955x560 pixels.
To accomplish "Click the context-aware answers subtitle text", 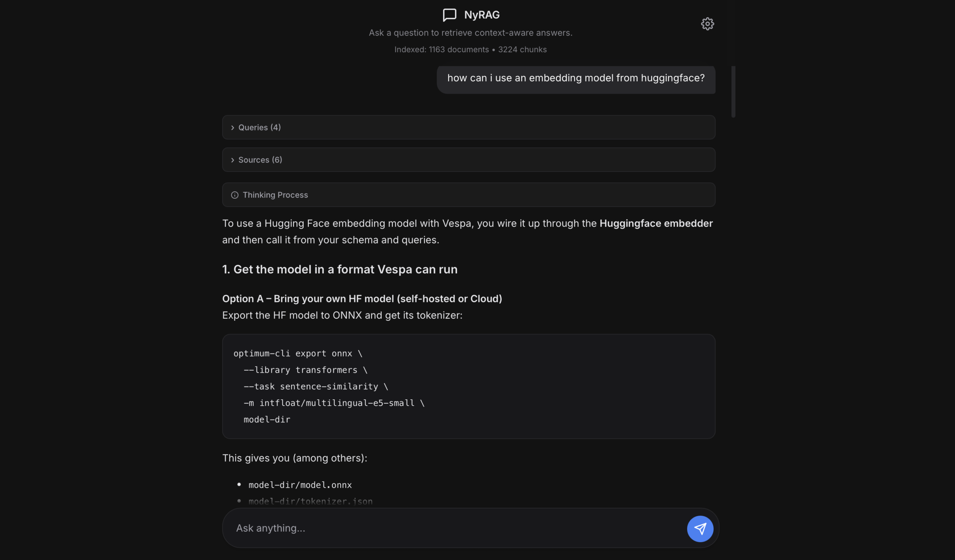I will [x=470, y=33].
